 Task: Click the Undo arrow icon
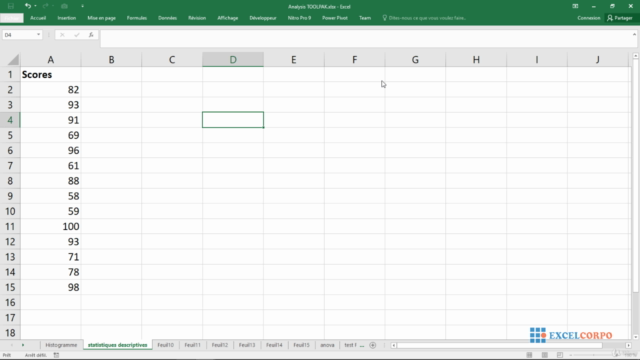pos(27,6)
